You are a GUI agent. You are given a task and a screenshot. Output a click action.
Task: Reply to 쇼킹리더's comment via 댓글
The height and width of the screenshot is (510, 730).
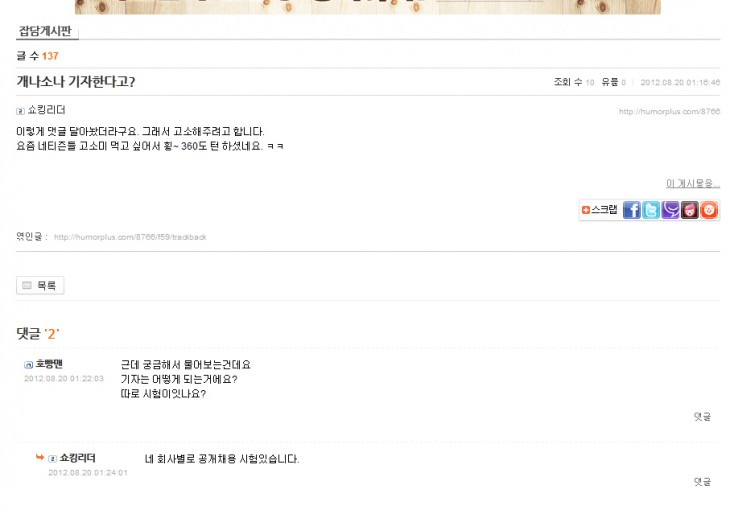pos(702,482)
